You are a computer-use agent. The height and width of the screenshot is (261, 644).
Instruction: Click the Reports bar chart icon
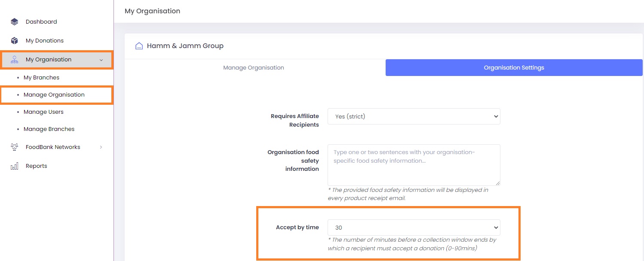coord(15,166)
